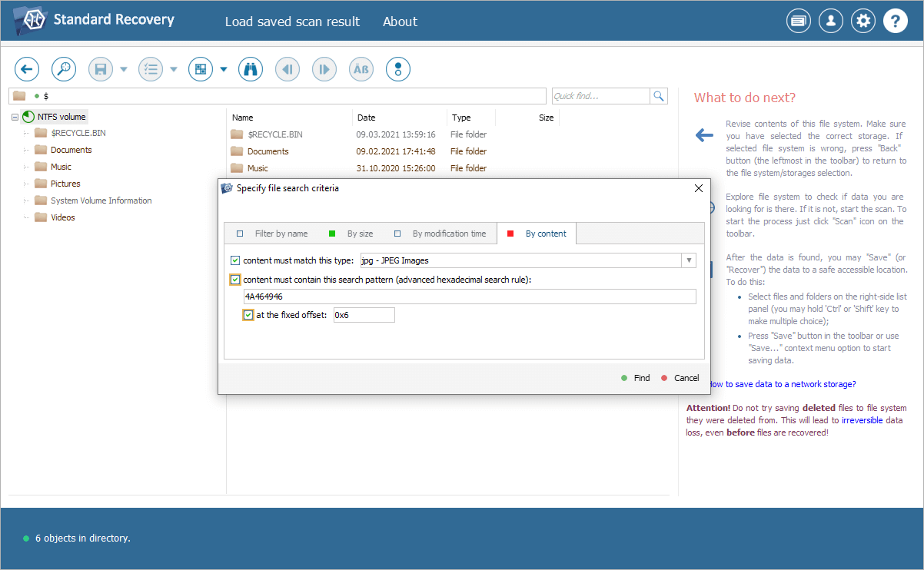Start scan with magnifier toolbar icon
This screenshot has height=570, width=924.
64,69
